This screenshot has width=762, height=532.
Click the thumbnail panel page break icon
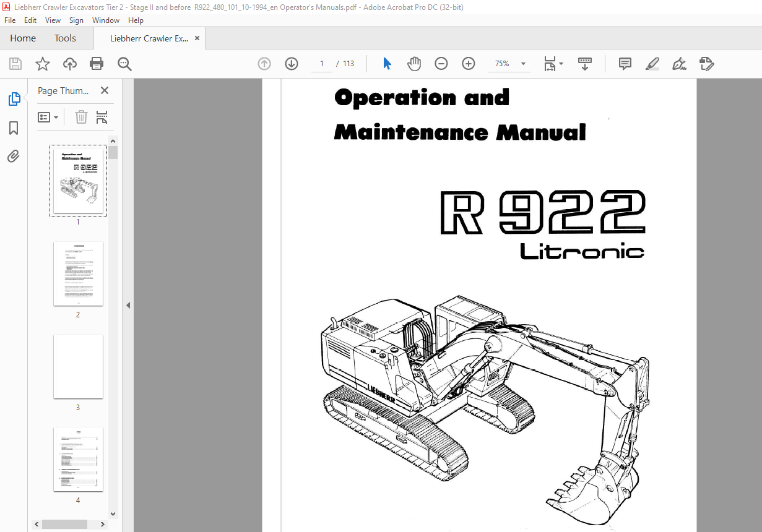102,117
